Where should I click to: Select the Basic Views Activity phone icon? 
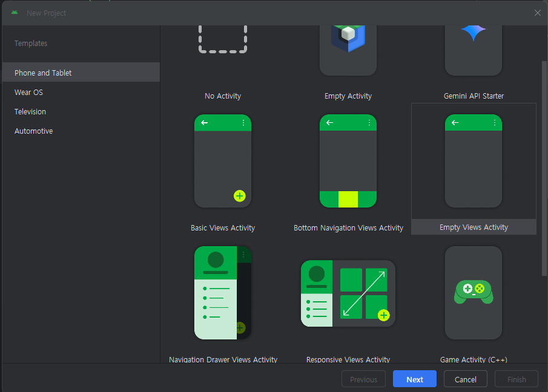point(223,161)
